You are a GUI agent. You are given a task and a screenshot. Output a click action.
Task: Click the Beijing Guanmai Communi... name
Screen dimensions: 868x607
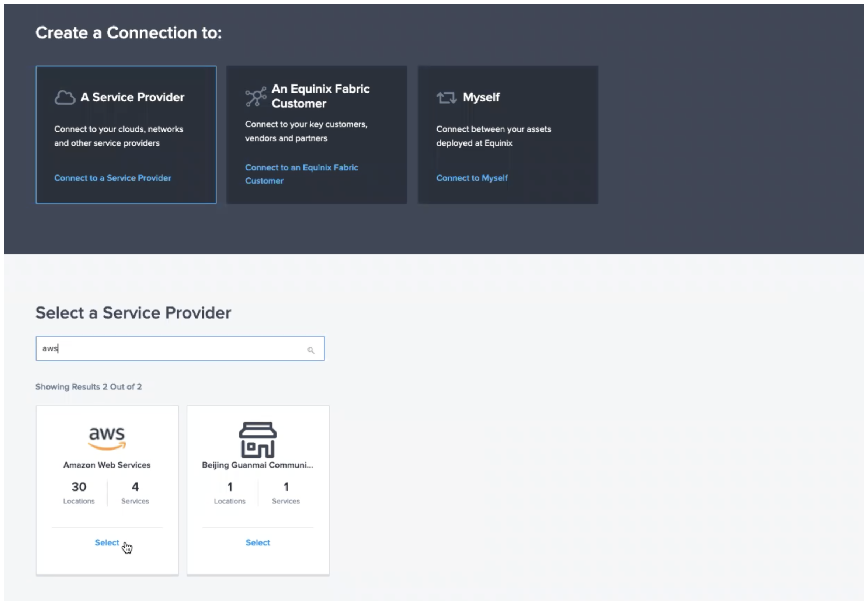pos(257,465)
